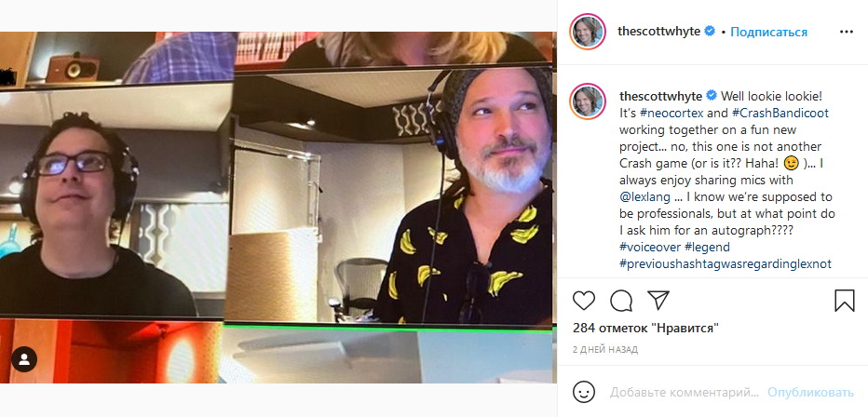
Task: Open thescottwhyte username in header
Action: tap(660, 32)
